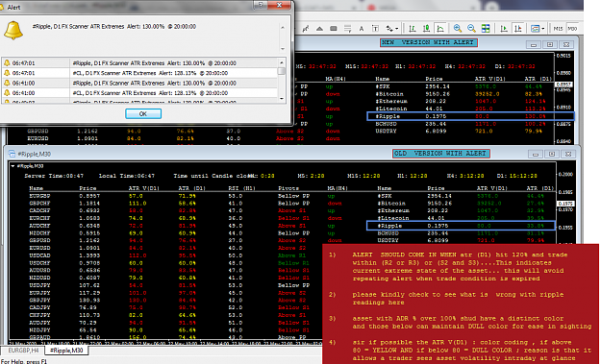Screen dimensions: 601x364
Task: Select the Fibonacci drawing tool icon
Action: (348, 29)
